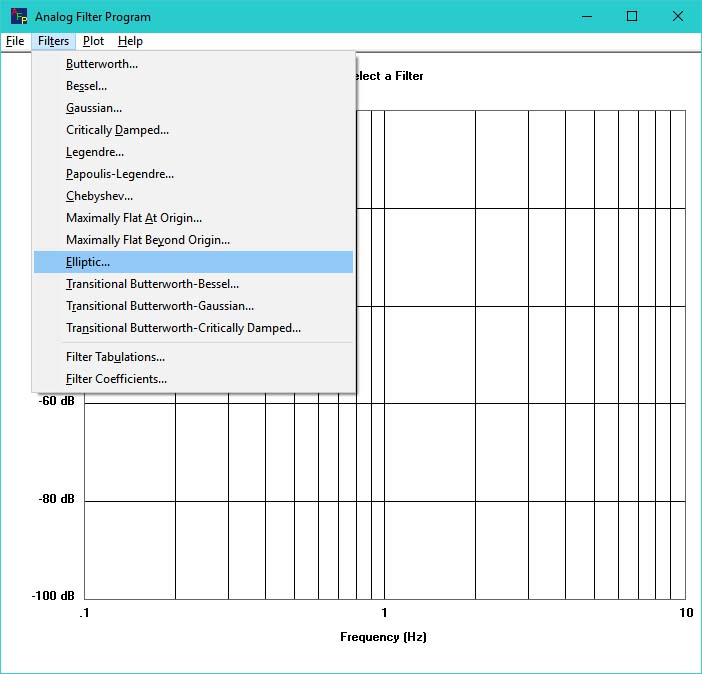Open the File menu
The height and width of the screenshot is (674, 702).
coord(15,41)
